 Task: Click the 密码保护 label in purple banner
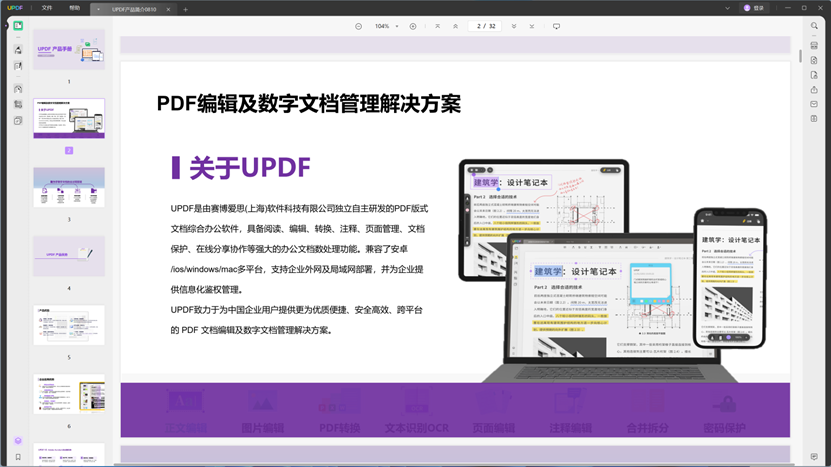724,428
